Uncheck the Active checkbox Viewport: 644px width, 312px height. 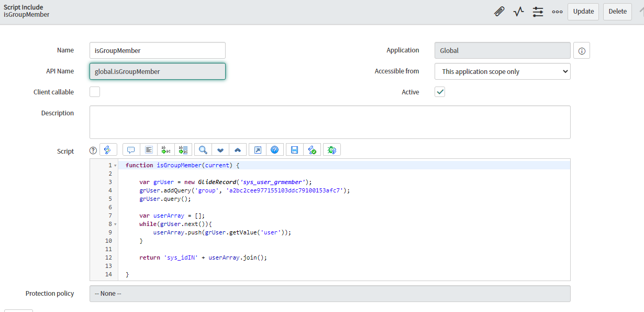coord(440,92)
